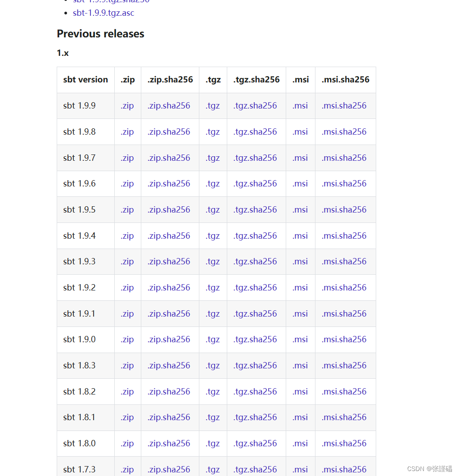Open .msi.sha256 for sbt 1.8.0
The width and height of the screenshot is (459, 476).
pyautogui.click(x=344, y=444)
